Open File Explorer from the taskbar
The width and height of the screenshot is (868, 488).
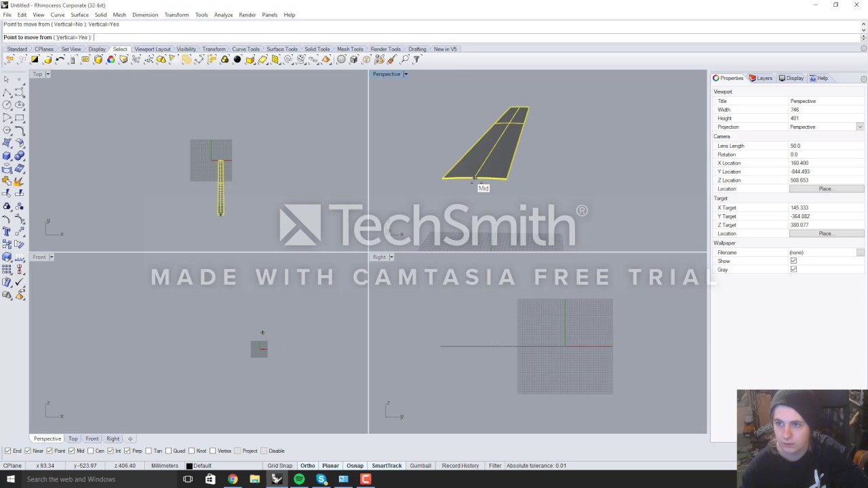255,479
